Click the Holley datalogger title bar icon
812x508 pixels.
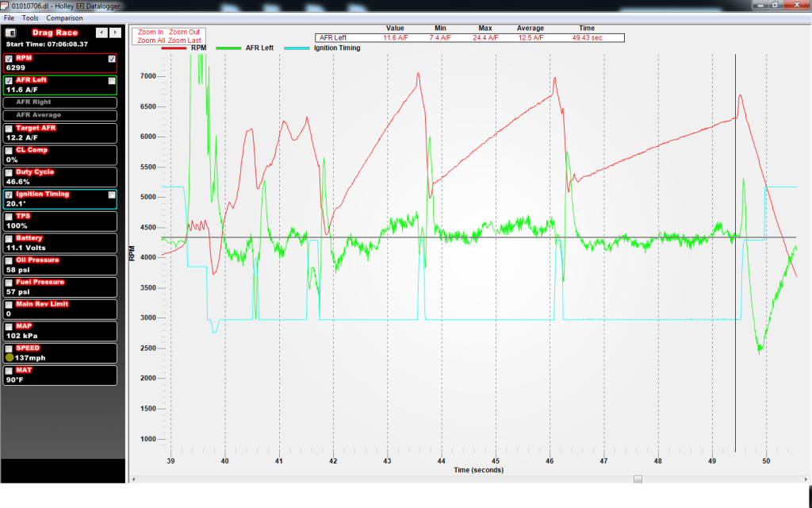(x=6, y=6)
